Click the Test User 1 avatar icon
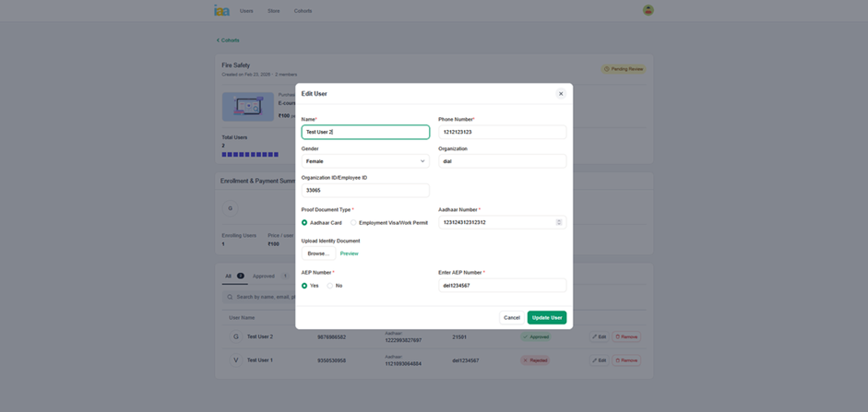Viewport: 868px width, 412px height. 236,360
